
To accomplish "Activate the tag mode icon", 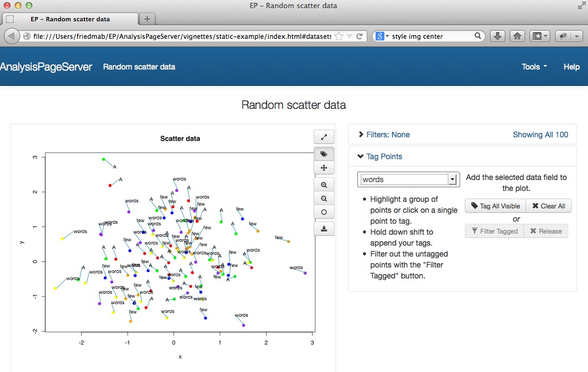I will click(x=324, y=154).
